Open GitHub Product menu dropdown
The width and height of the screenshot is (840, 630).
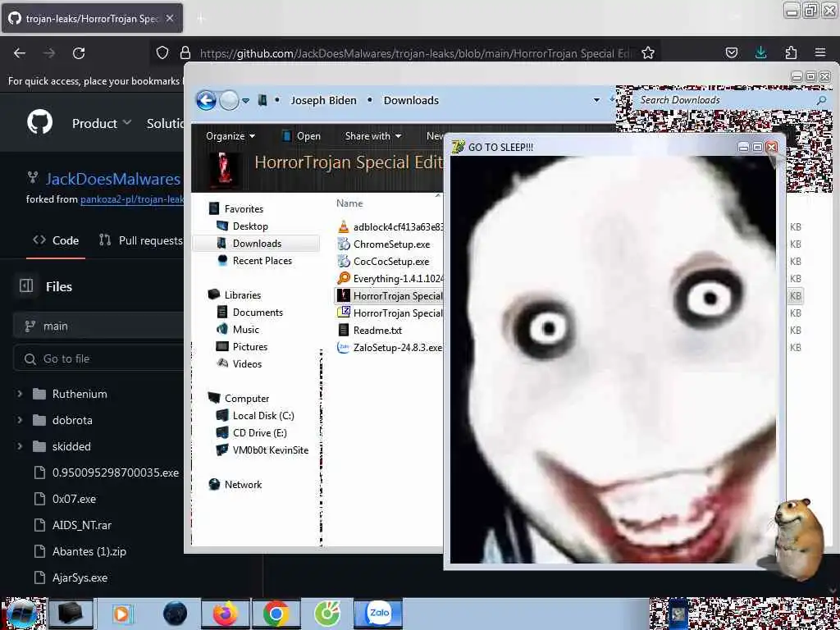pos(102,123)
